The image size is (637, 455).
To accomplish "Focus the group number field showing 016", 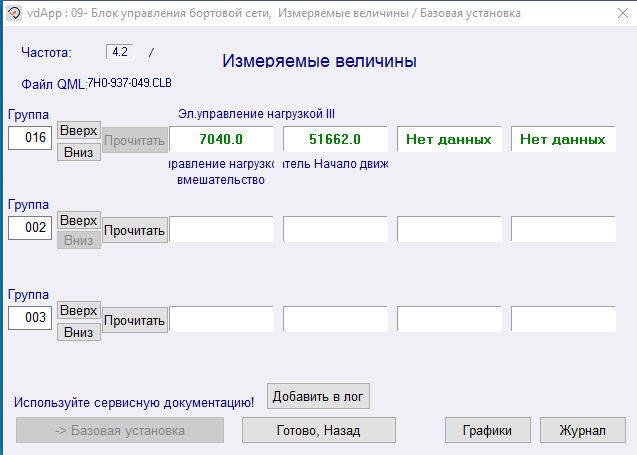I will 30,138.
